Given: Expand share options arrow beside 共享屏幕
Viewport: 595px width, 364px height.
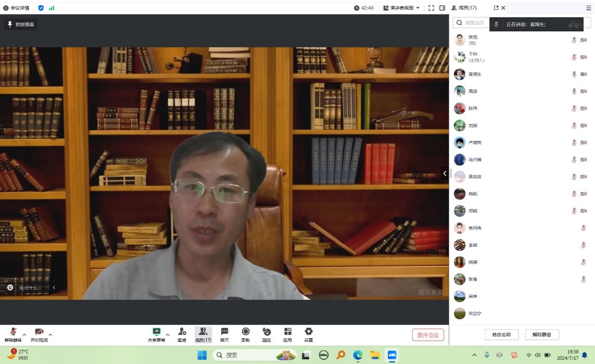Looking at the screenshot, I should click(x=168, y=334).
